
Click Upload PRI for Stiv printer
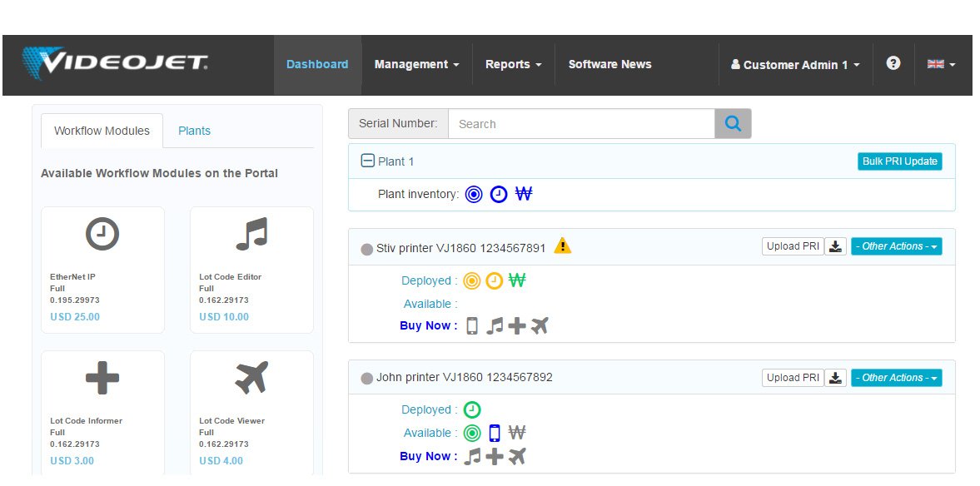pos(793,246)
